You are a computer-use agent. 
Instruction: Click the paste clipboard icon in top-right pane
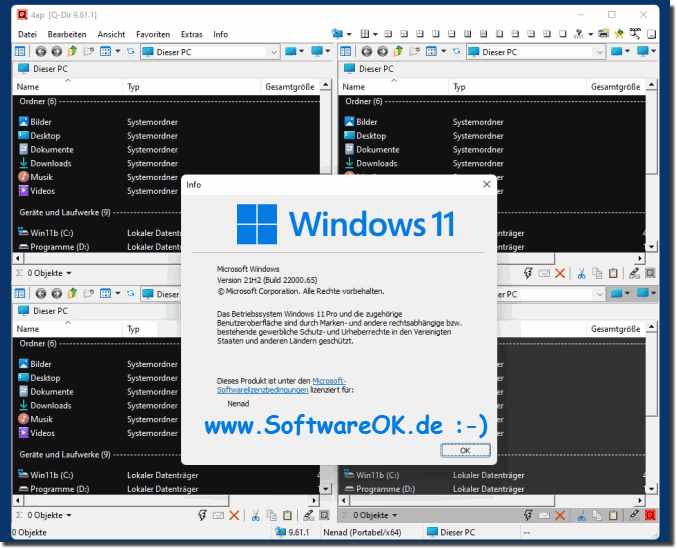[613, 273]
